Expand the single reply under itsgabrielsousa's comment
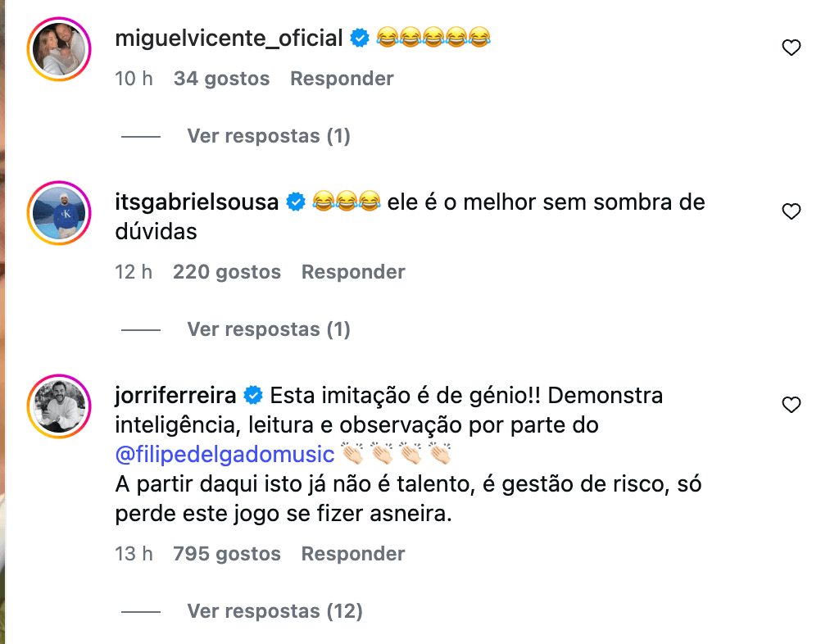This screenshot has height=644, width=821. pos(268,329)
